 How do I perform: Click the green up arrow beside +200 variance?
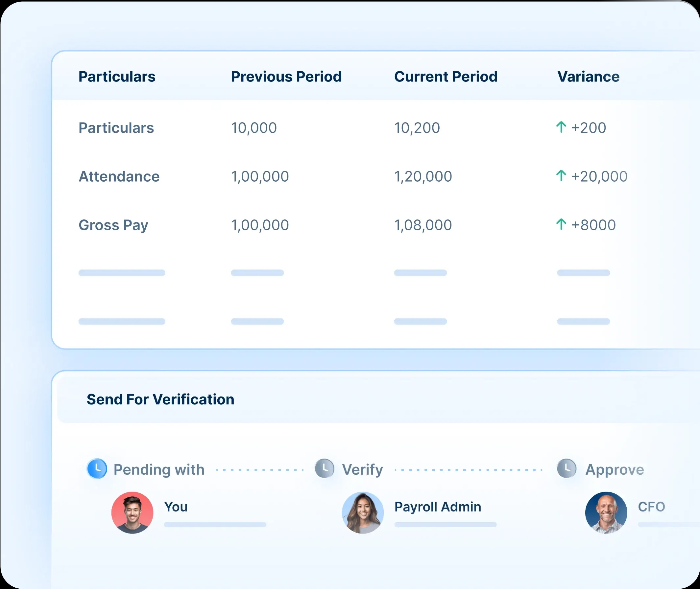(x=562, y=127)
